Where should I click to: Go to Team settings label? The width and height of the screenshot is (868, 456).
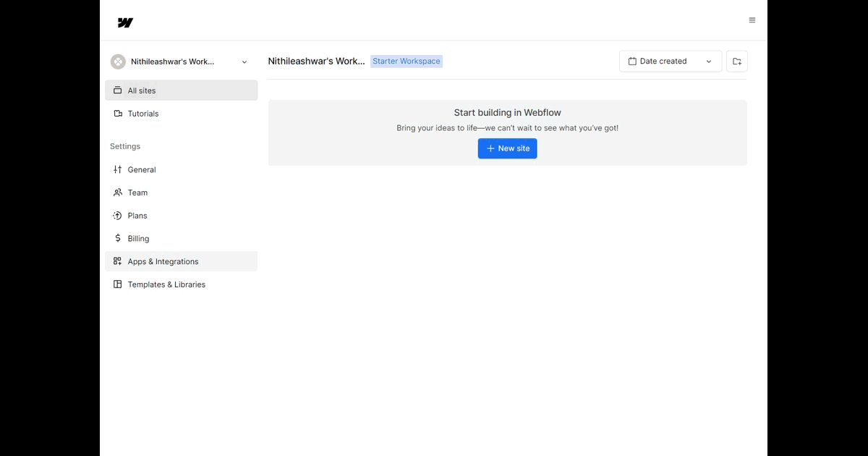click(x=137, y=193)
